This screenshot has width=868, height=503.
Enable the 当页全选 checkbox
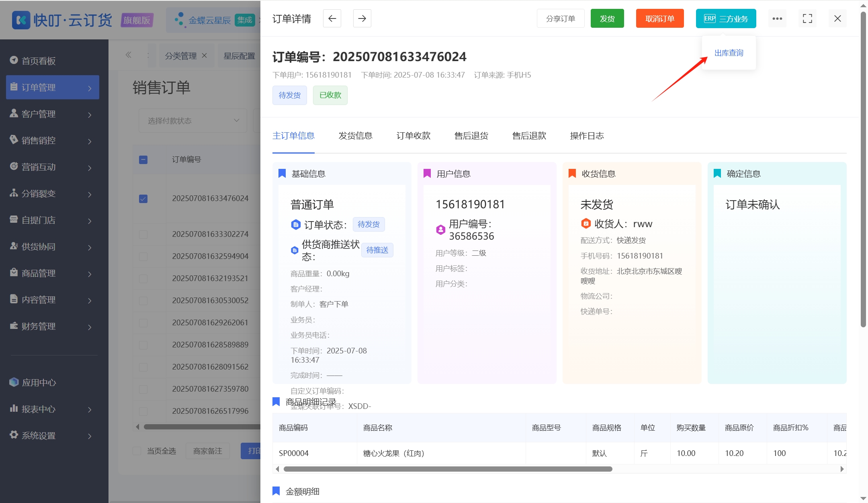click(x=137, y=451)
